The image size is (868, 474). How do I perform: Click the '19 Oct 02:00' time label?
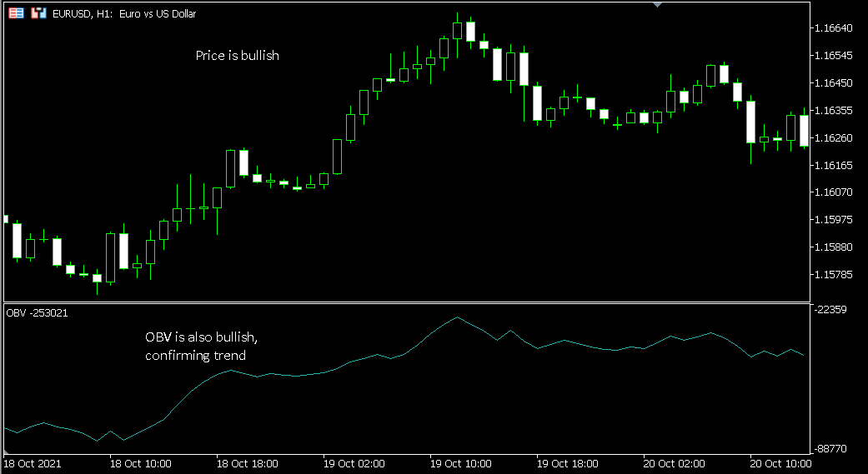(x=354, y=463)
